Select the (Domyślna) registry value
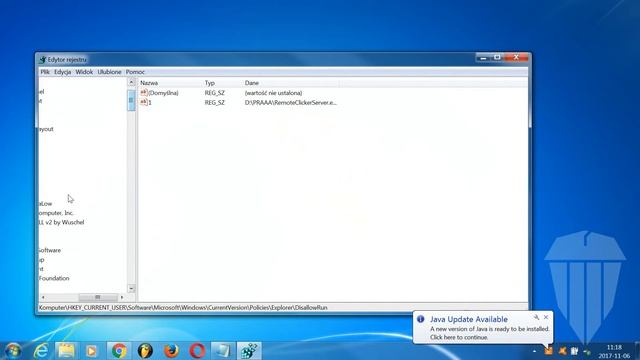Screen dimensions: 640x360 [x=163, y=93]
